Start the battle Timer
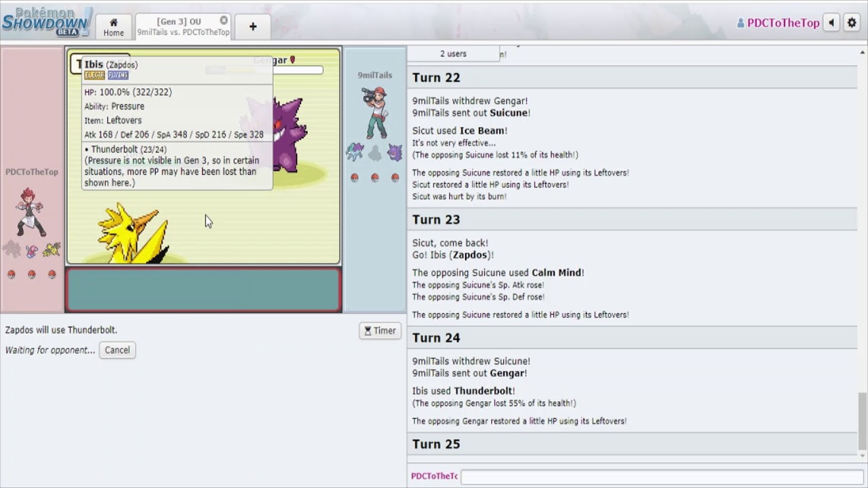The image size is (868, 488). (380, 331)
